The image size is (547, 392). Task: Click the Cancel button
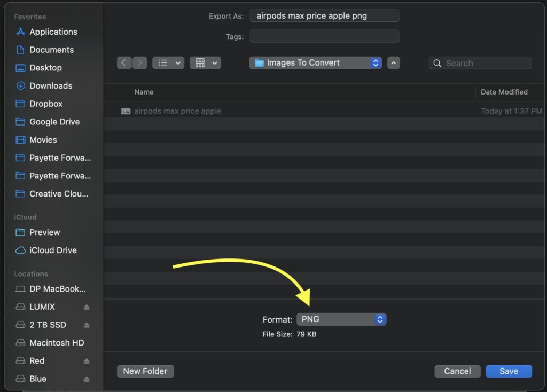(x=457, y=371)
